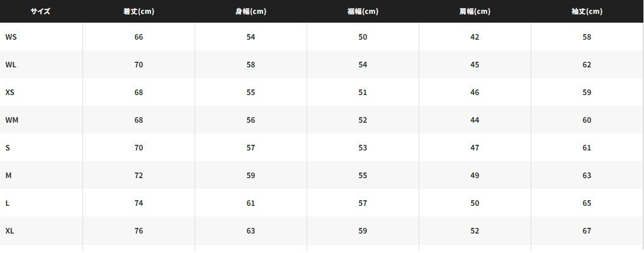Click the 袖丈(cm) column header
The image size is (644, 253).
pos(587,11)
